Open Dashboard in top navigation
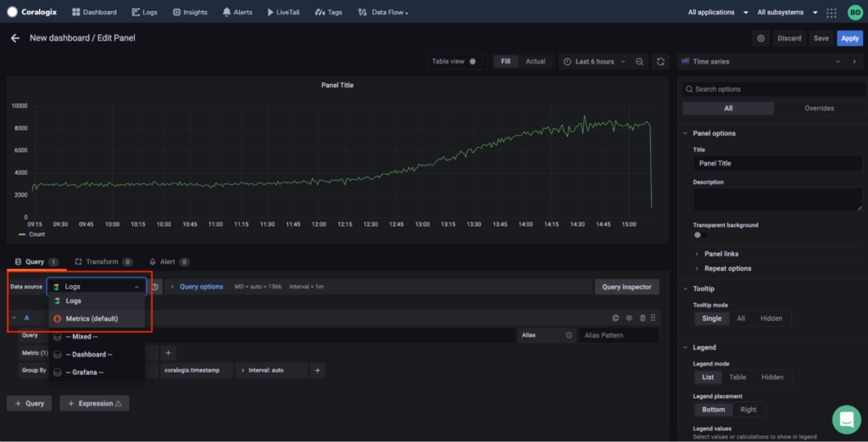The height and width of the screenshot is (442, 868). click(94, 12)
